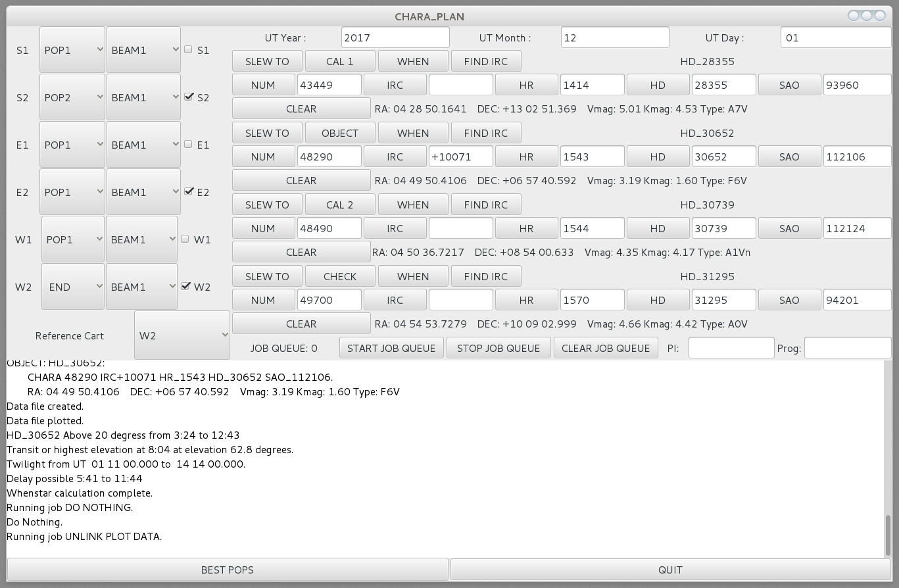Click CLEAR for the HD_28355 row

coord(301,109)
